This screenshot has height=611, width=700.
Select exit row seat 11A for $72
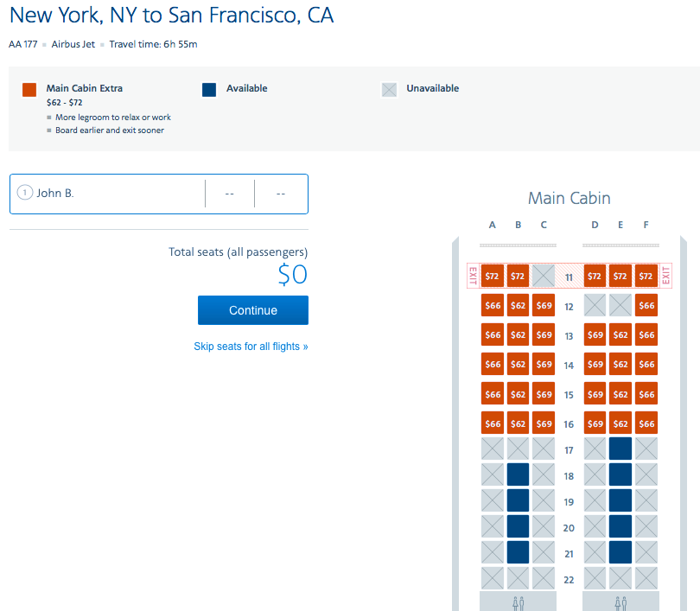point(492,276)
